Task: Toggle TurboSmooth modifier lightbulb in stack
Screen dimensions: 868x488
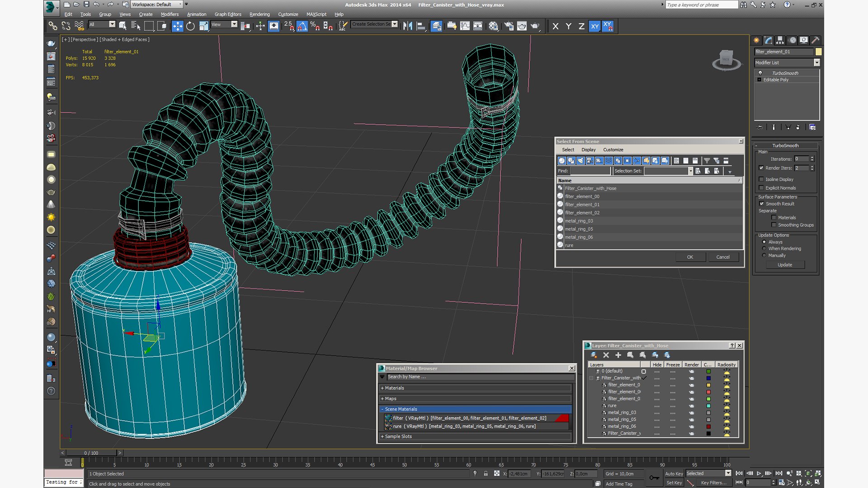Action: [760, 73]
